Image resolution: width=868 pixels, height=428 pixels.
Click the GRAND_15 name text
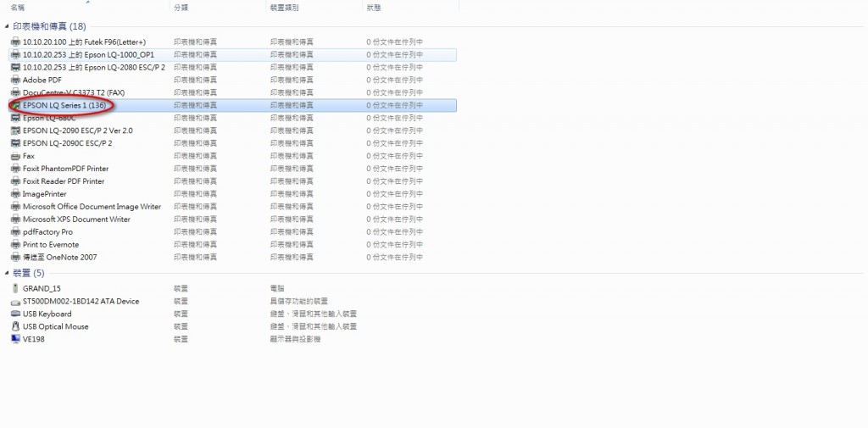tap(42, 288)
